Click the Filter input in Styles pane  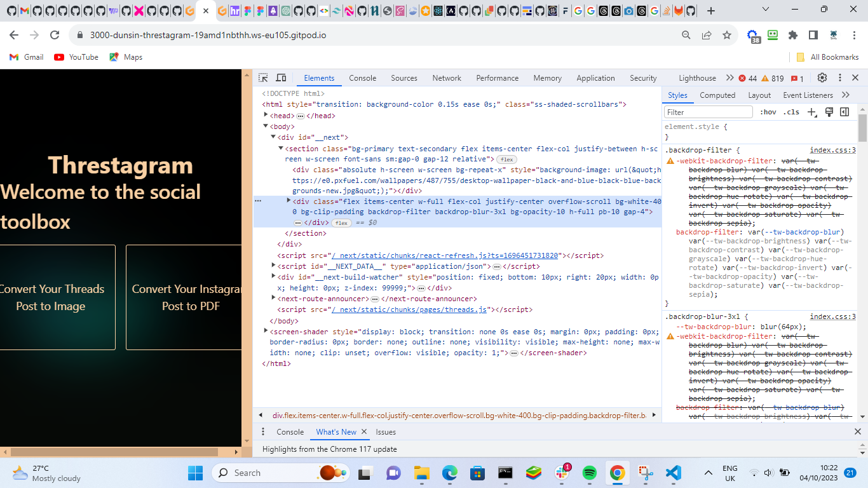coord(707,112)
